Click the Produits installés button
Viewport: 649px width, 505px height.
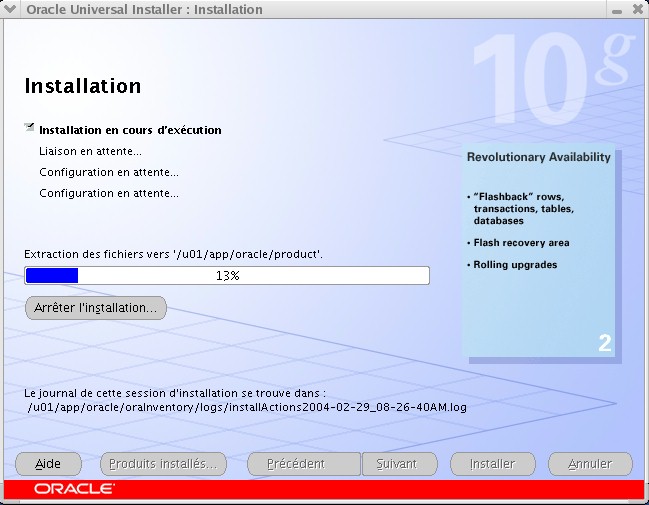[163, 464]
